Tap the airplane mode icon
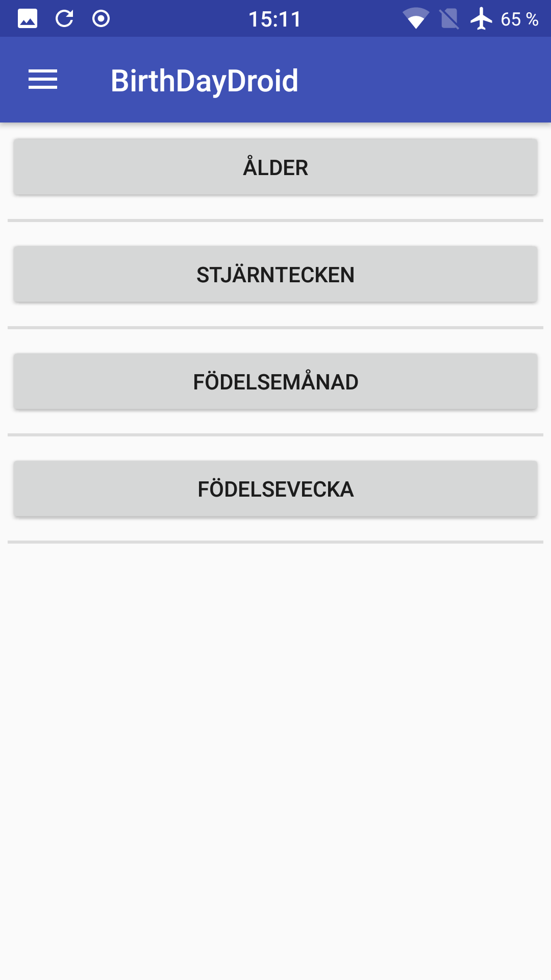The image size is (551, 980). pyautogui.click(x=481, y=19)
